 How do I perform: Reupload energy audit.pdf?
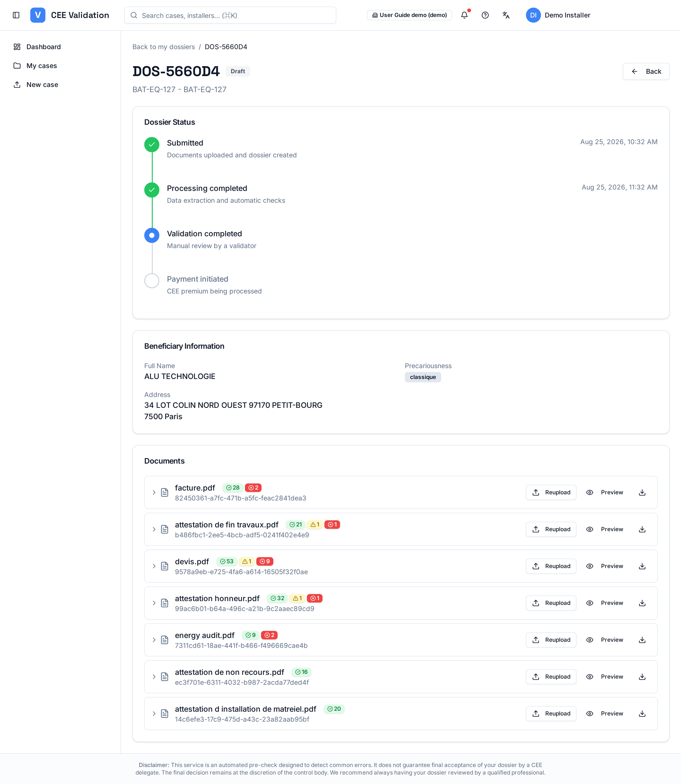[551, 640]
